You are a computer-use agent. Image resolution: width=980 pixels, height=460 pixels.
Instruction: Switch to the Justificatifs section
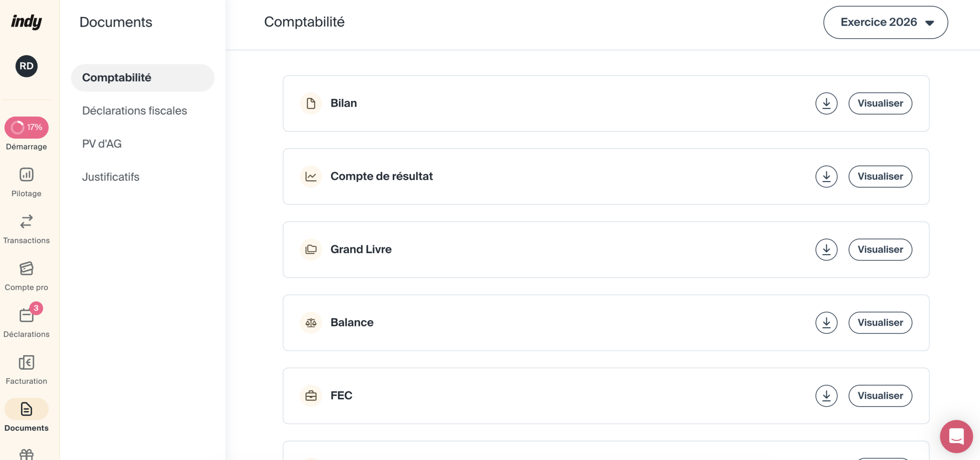tap(111, 177)
